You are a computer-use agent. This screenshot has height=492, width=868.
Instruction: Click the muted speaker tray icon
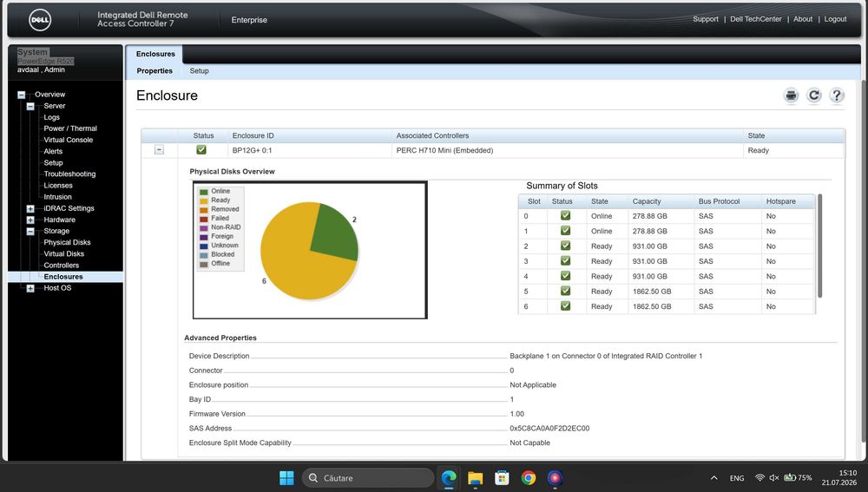(x=774, y=477)
